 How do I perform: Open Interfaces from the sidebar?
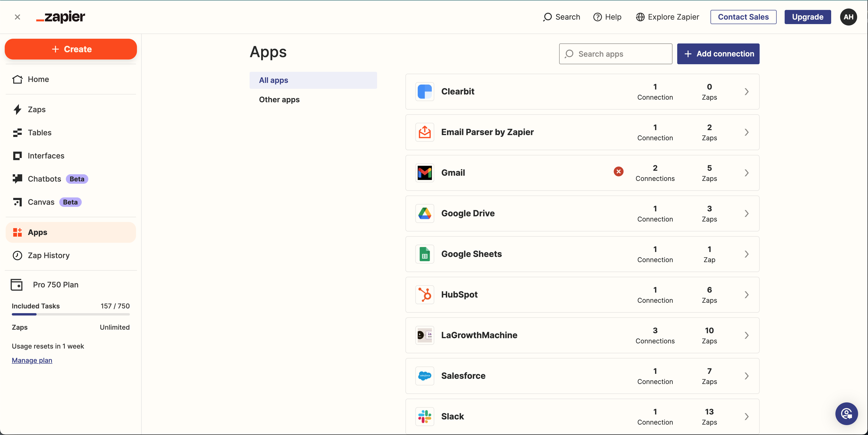click(46, 156)
